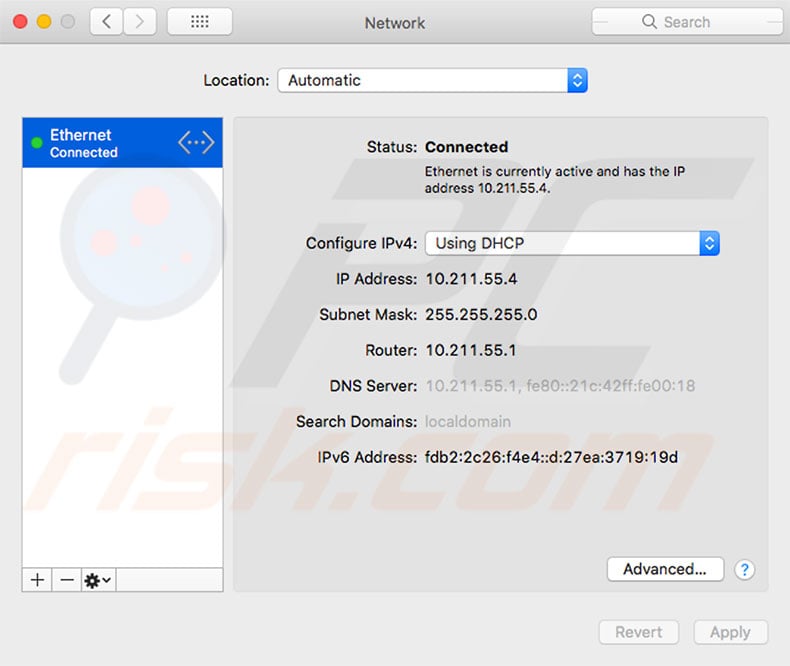This screenshot has width=790, height=666.
Task: Close the Network window with red button
Action: click(x=20, y=22)
